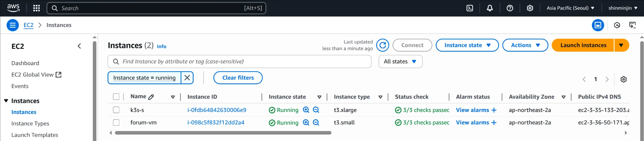This screenshot has height=141, width=644.
Task: Focus the top AWS search field
Action: click(157, 8)
